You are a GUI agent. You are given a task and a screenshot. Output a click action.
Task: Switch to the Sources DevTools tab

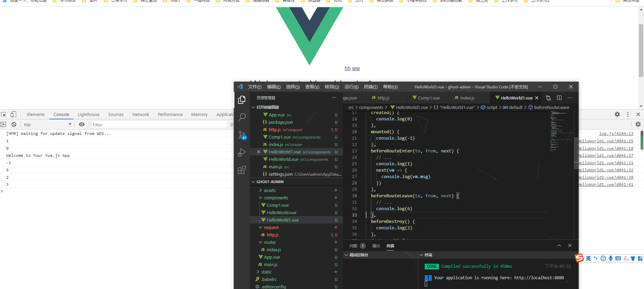click(116, 115)
